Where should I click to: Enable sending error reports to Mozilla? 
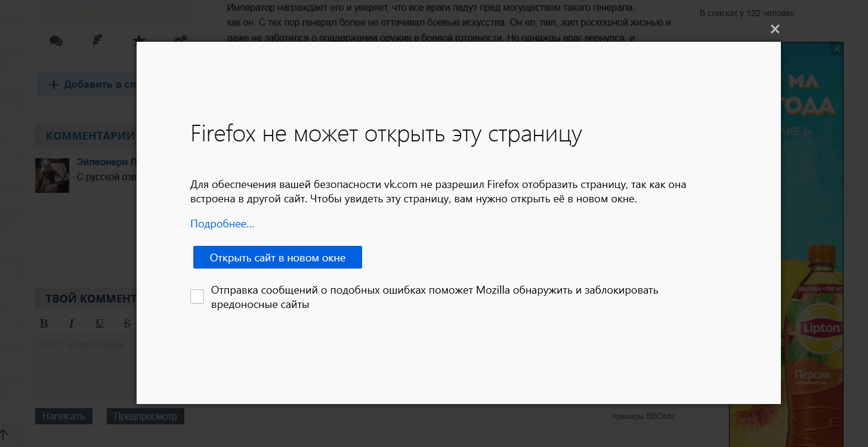[197, 297]
